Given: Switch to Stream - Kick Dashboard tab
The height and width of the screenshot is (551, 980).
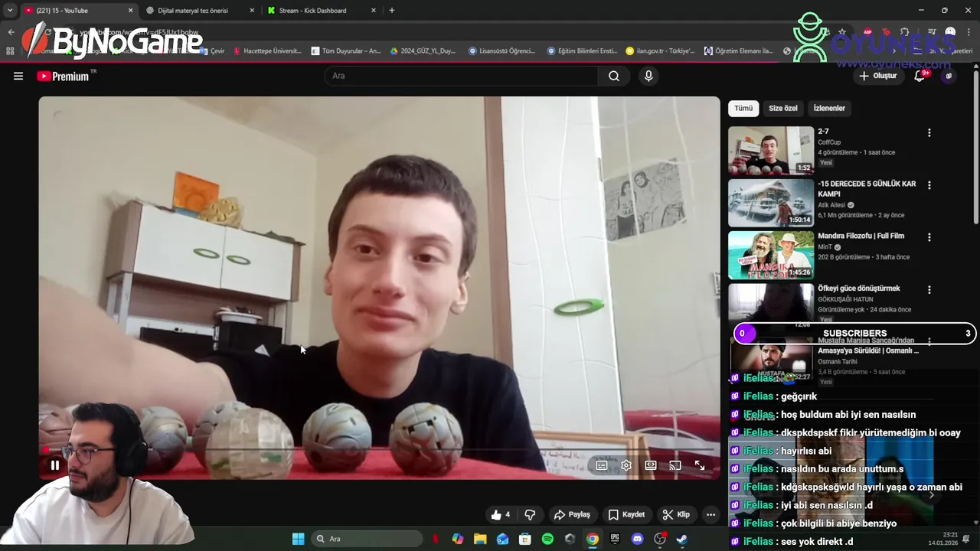Looking at the screenshot, I should pos(312,11).
